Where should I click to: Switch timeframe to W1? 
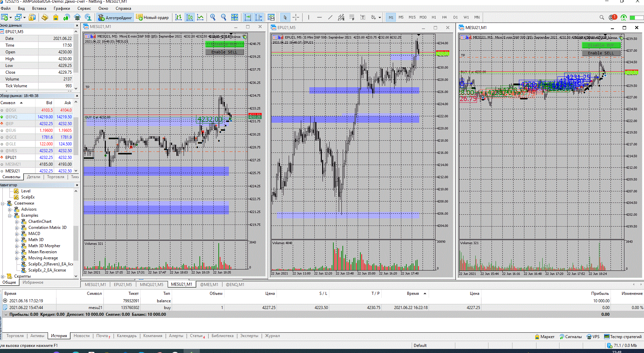466,17
